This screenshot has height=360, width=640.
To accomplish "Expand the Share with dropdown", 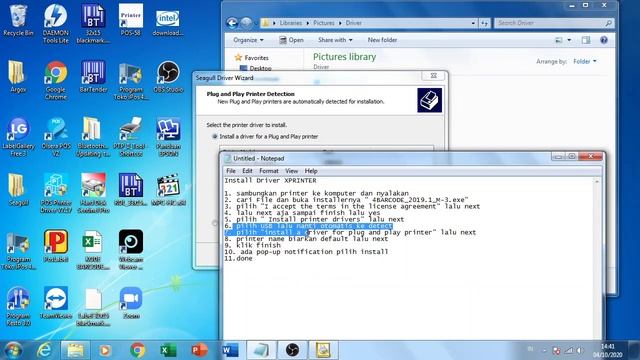I will 335,40.
